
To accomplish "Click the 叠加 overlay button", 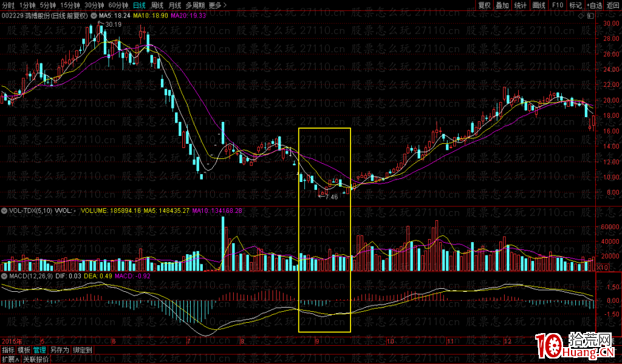I will coord(502,5).
